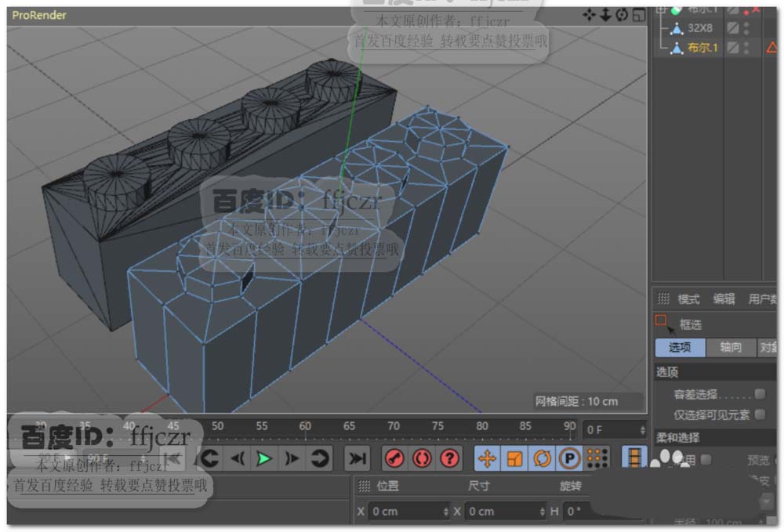The height and width of the screenshot is (532, 784).
Task: Enable the 仅选择可见元素 checkbox
Action: (x=759, y=414)
